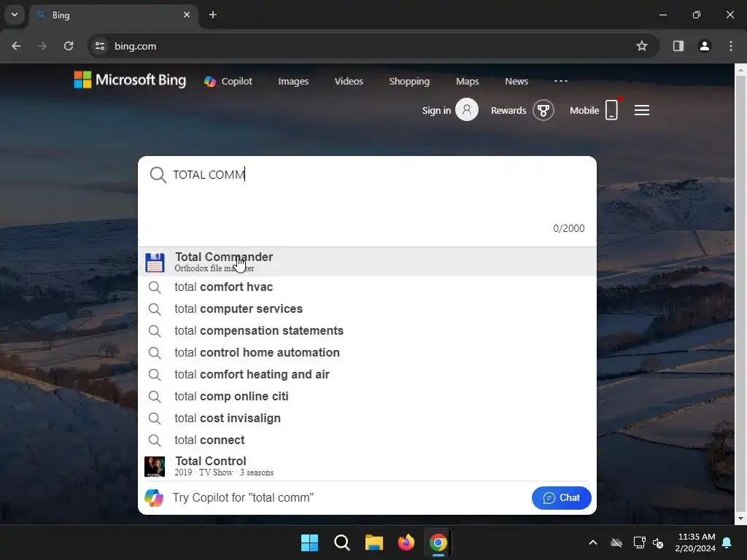The height and width of the screenshot is (560, 747).
Task: Click the browser forward arrow
Action: click(42, 46)
